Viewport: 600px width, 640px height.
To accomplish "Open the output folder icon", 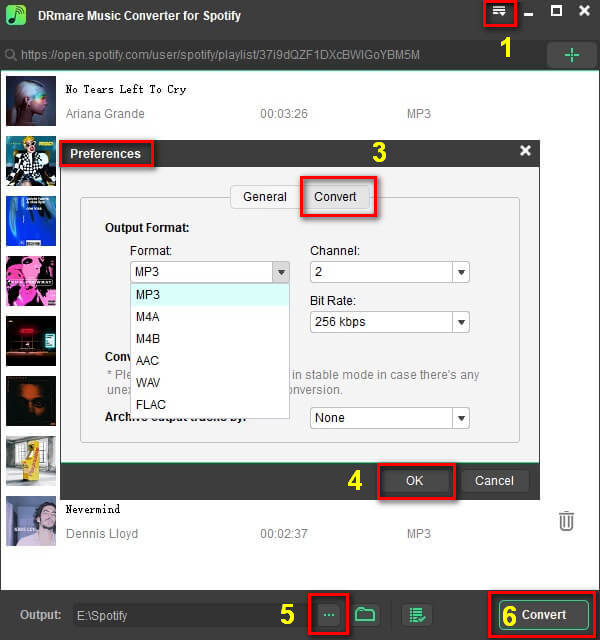I will point(365,614).
